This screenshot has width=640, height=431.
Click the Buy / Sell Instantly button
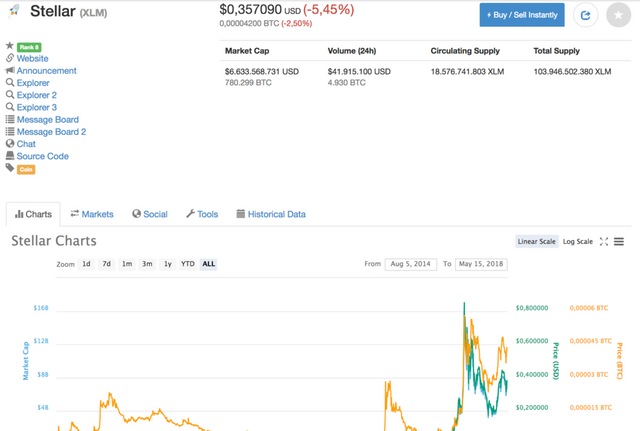pyautogui.click(x=522, y=15)
